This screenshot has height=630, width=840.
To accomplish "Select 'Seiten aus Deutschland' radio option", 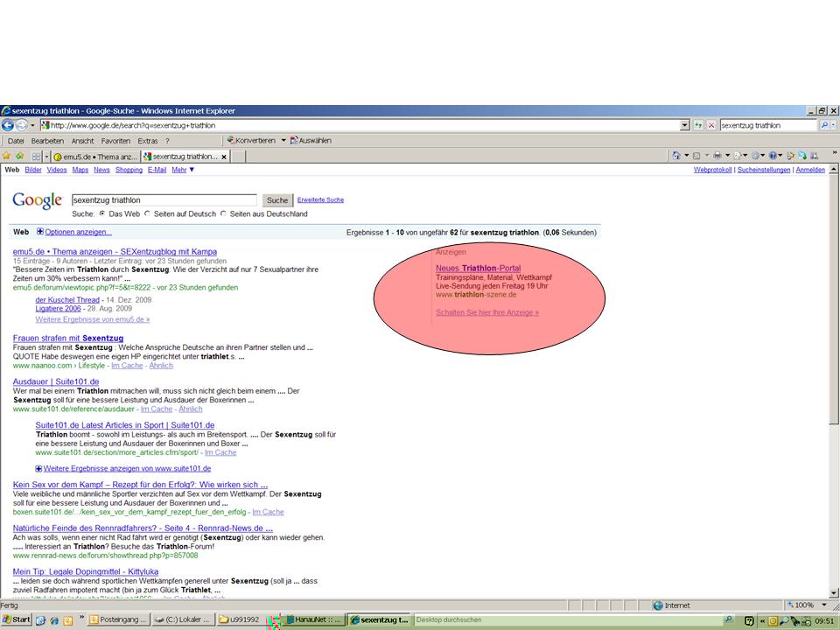I will point(223,213).
